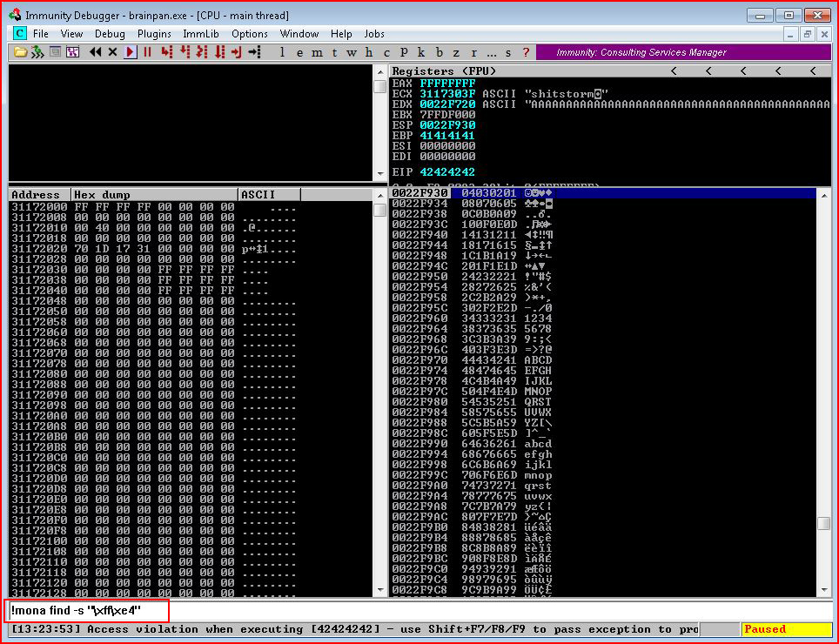Open the Help menu
The height and width of the screenshot is (644, 839).
coord(341,34)
